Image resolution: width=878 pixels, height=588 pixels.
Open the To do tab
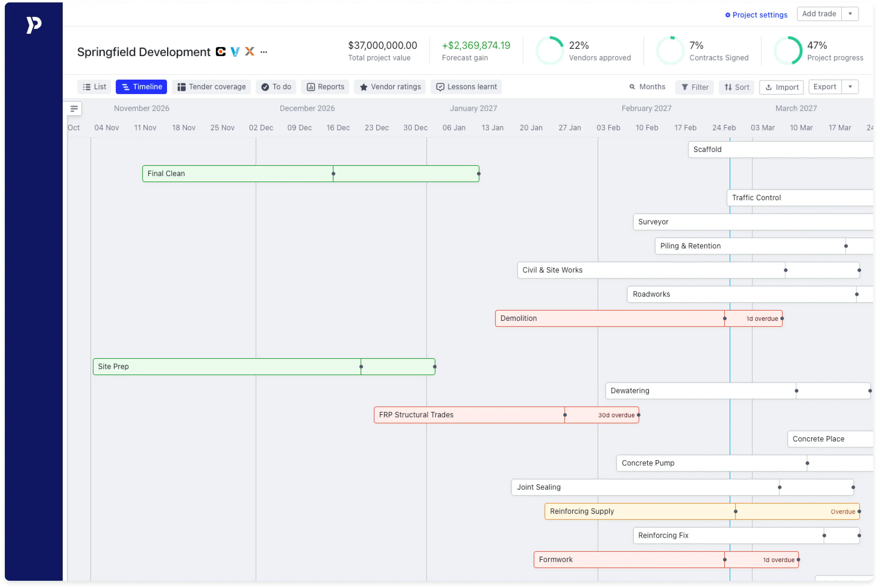[x=276, y=87]
